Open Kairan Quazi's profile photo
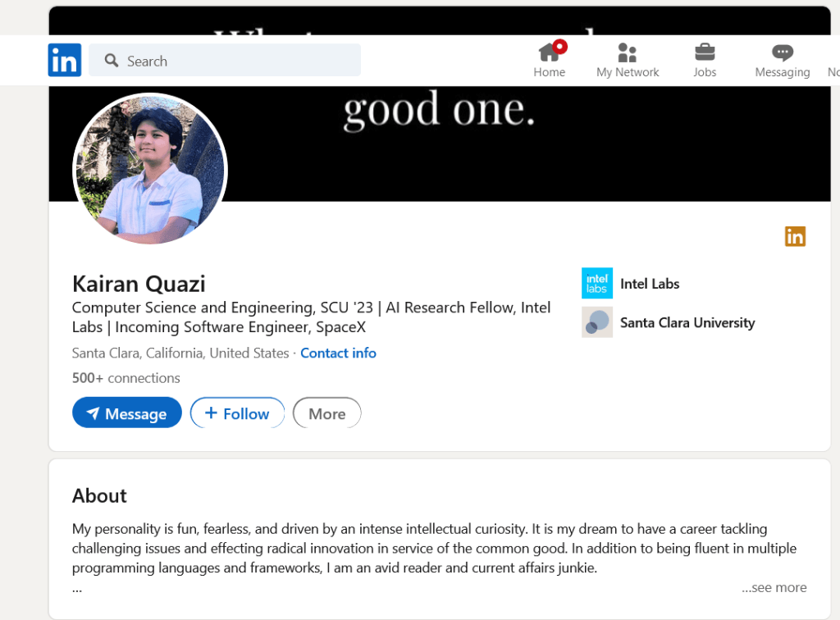840x620 pixels. point(150,169)
